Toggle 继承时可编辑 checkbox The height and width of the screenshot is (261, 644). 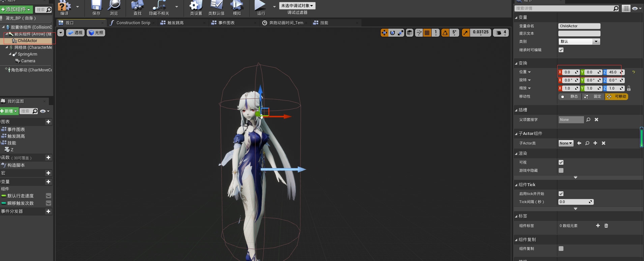click(x=561, y=50)
